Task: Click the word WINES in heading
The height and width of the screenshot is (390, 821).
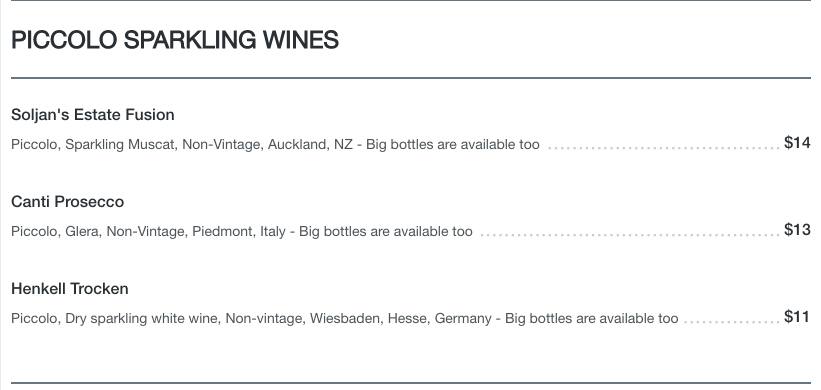Action: point(301,40)
